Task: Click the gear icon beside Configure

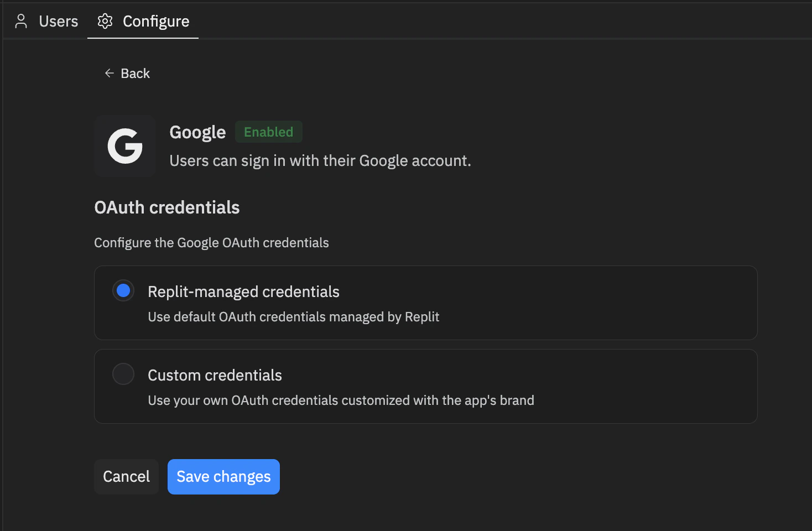Action: 105,21
